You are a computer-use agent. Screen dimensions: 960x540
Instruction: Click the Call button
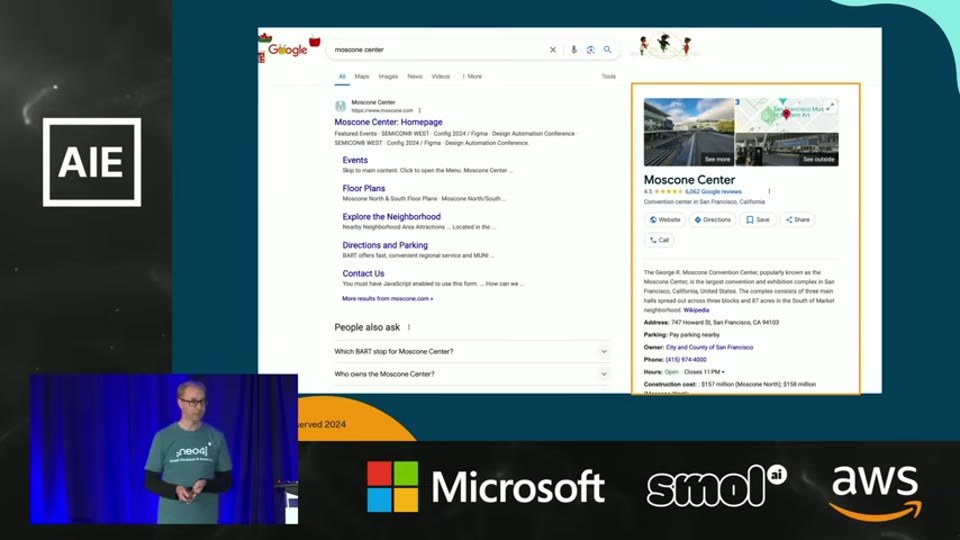pyautogui.click(x=659, y=240)
